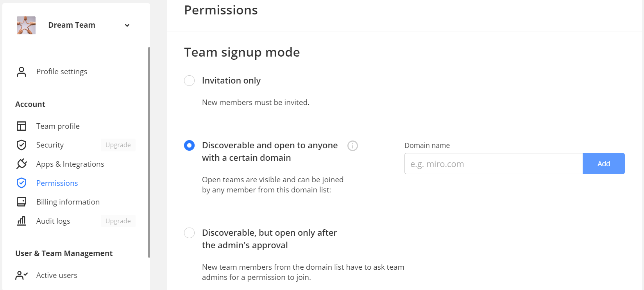Click the Apps & Integrations plug icon

point(21,164)
